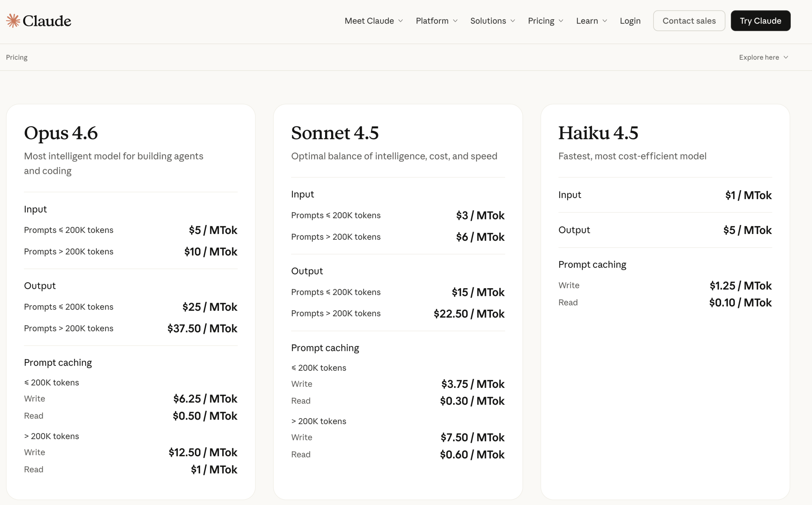
Task: Open the Solutions dropdown menu
Action: 488,21
